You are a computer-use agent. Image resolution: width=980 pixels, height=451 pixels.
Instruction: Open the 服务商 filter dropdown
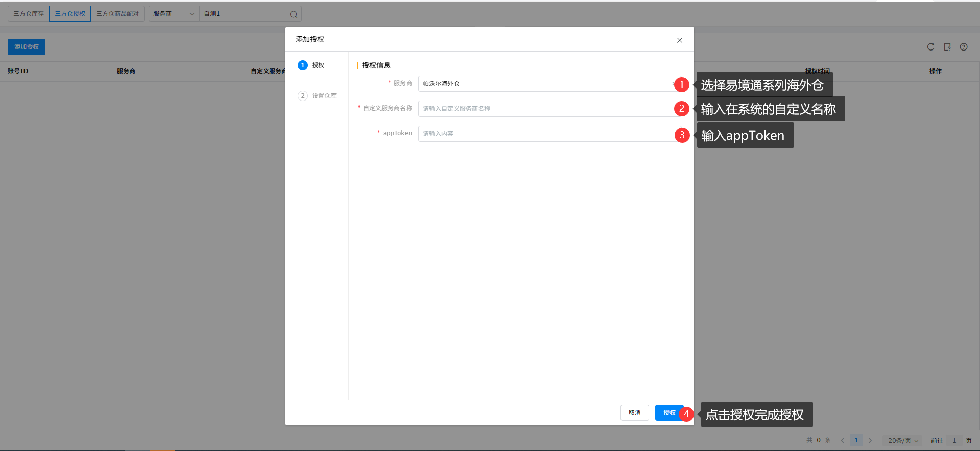pyautogui.click(x=174, y=14)
